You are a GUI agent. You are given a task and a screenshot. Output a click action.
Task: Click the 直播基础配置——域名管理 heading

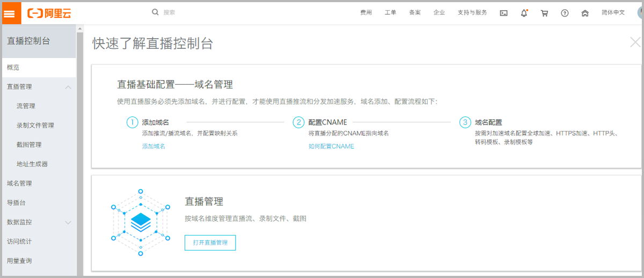[175, 84]
